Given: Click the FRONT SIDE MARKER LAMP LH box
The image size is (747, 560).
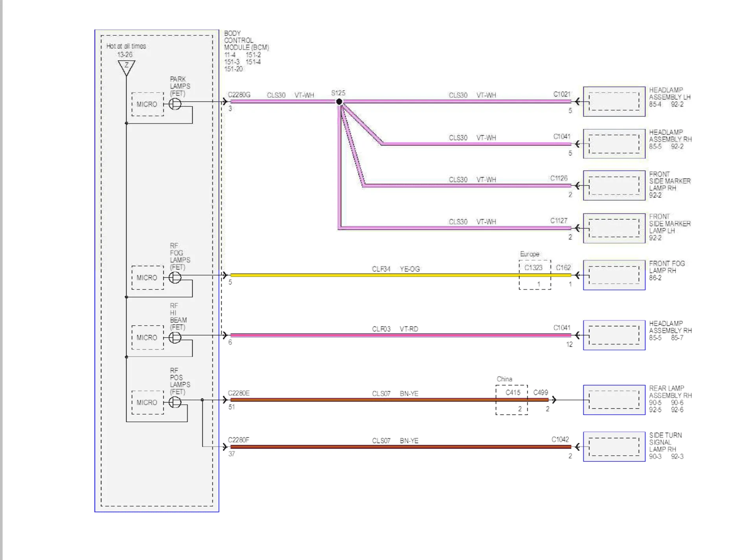Looking at the screenshot, I should coord(614,228).
